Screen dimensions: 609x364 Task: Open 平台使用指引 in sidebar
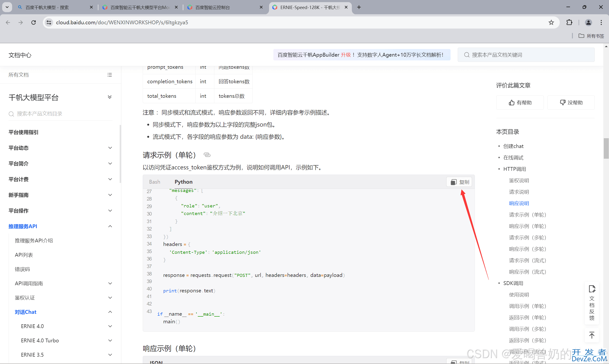click(x=23, y=133)
